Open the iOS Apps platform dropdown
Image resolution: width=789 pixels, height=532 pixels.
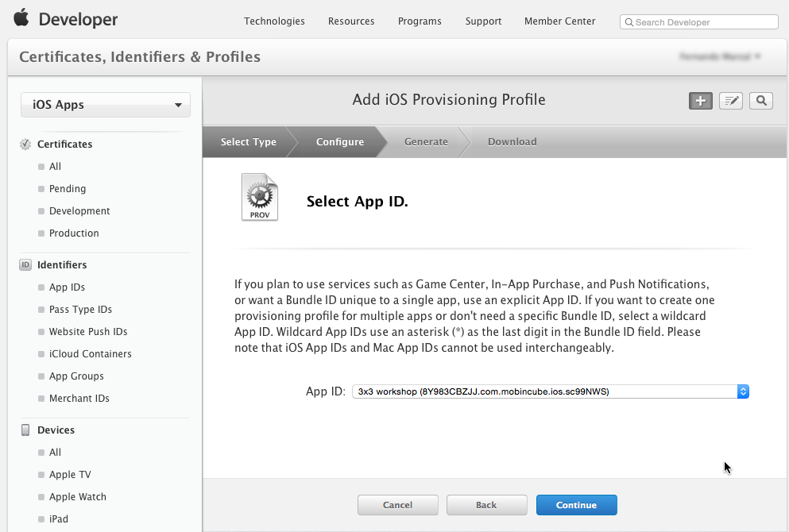pyautogui.click(x=106, y=105)
